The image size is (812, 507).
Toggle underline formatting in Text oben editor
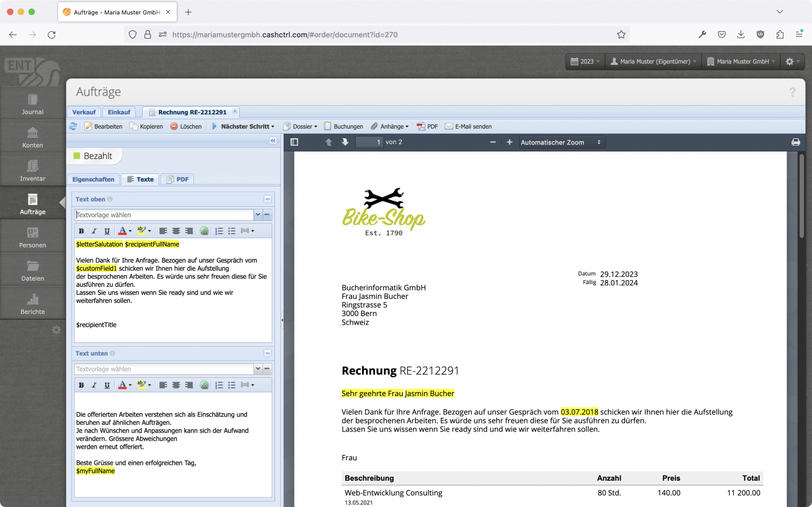point(107,230)
